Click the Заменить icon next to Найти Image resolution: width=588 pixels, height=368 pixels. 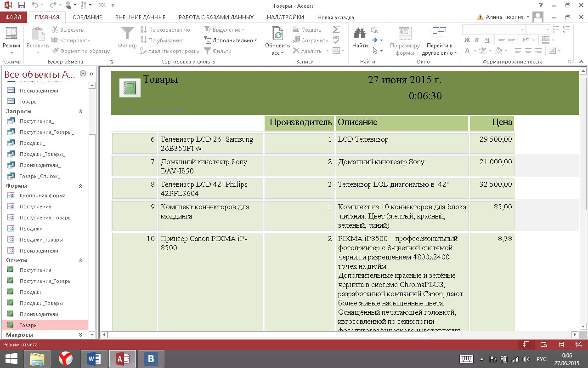[x=375, y=29]
